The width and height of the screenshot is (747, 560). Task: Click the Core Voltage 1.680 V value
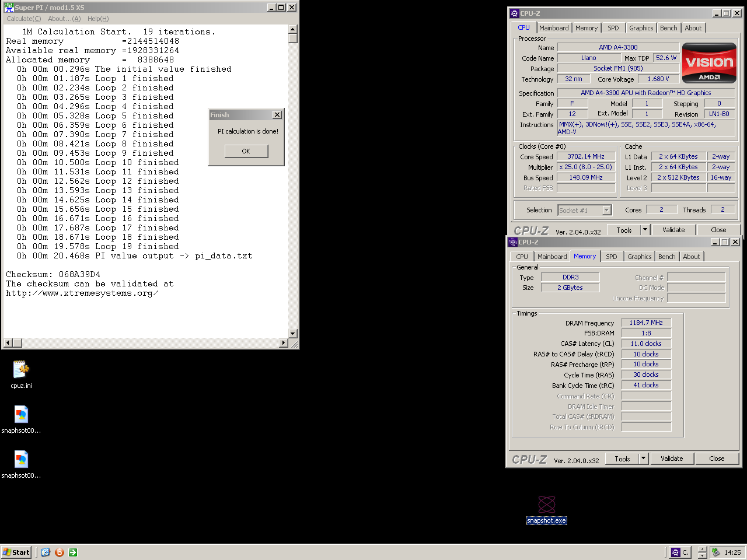coord(658,79)
